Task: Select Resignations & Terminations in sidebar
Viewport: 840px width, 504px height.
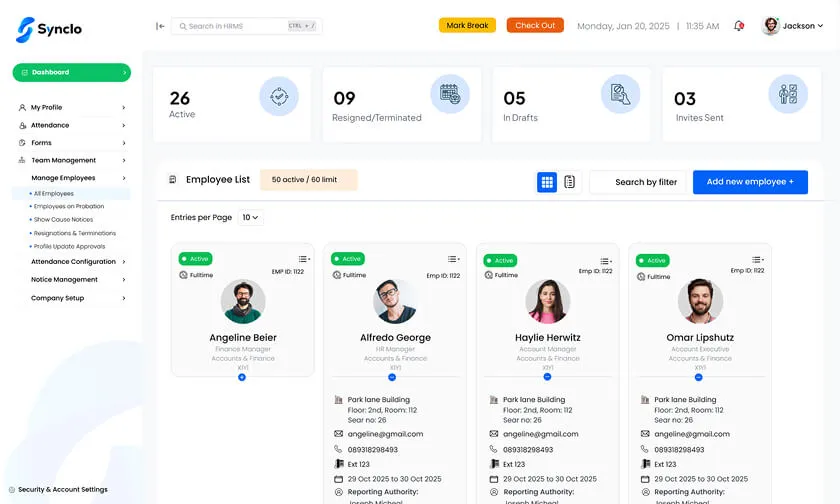Action: (75, 233)
